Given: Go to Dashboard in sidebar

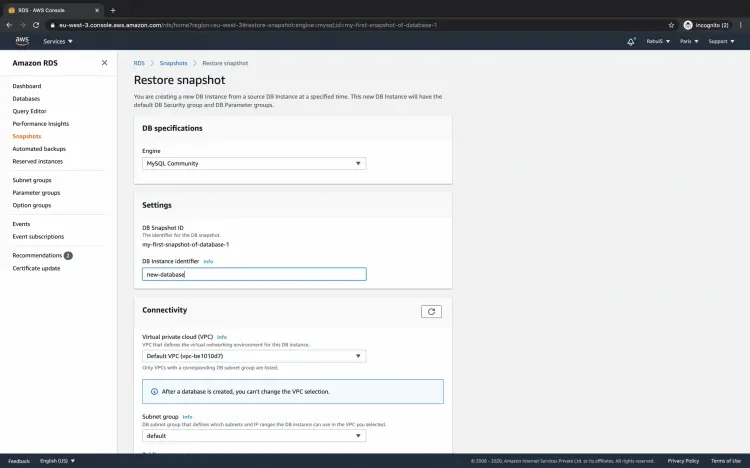Looking at the screenshot, I should click(27, 86).
